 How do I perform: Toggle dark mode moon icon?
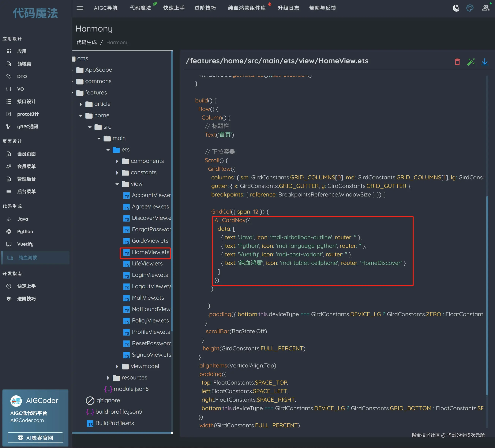pyautogui.click(x=456, y=8)
